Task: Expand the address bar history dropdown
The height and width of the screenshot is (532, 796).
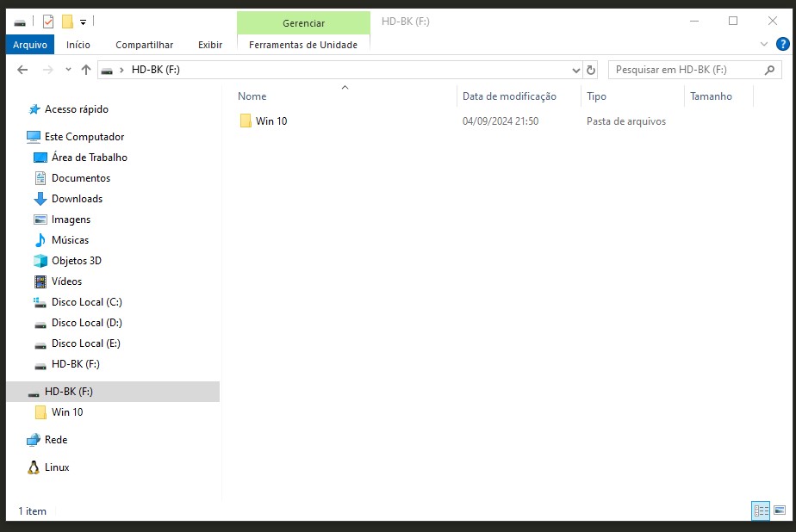Action: point(575,70)
